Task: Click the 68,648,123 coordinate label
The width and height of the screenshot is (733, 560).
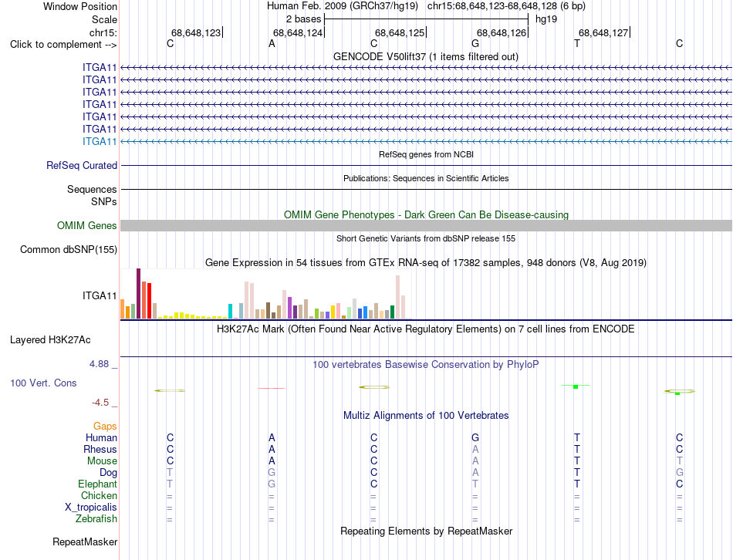Action: [196, 32]
